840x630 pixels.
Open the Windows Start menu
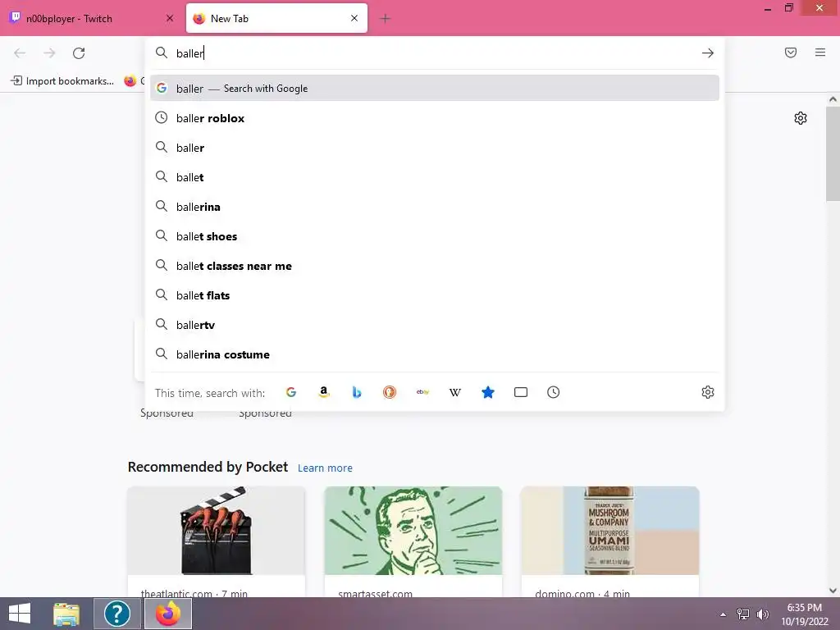pos(20,614)
